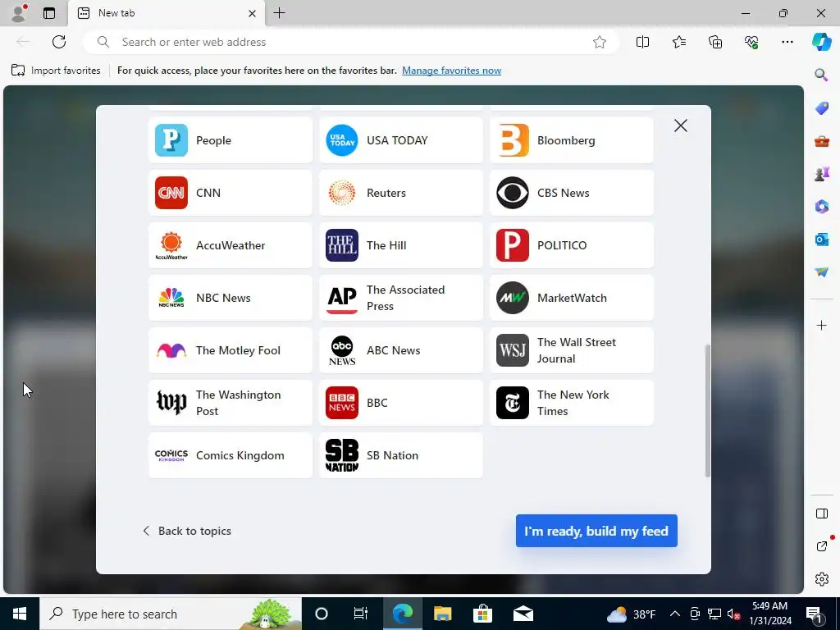
Task: Click Import favorites
Action: (x=56, y=71)
